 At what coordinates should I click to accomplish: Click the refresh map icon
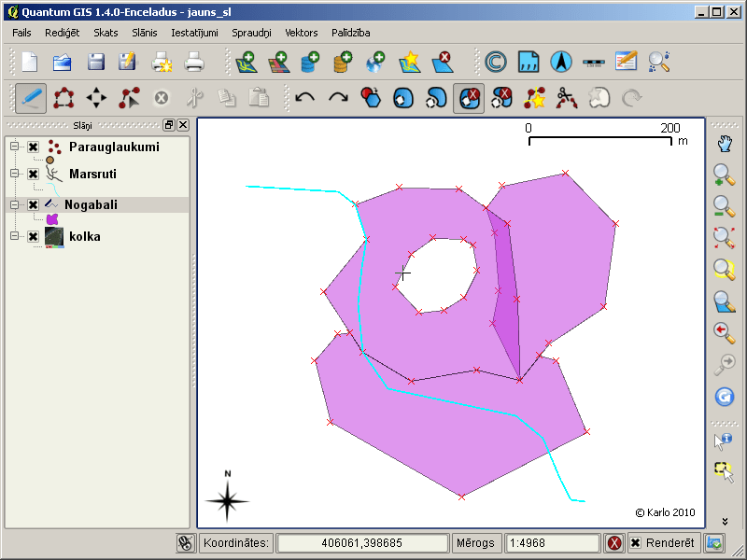coord(725,397)
